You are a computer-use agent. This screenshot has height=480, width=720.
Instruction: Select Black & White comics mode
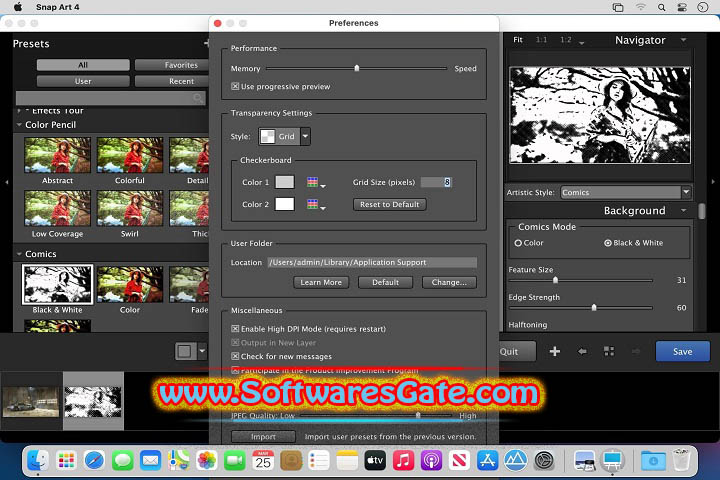tap(608, 243)
